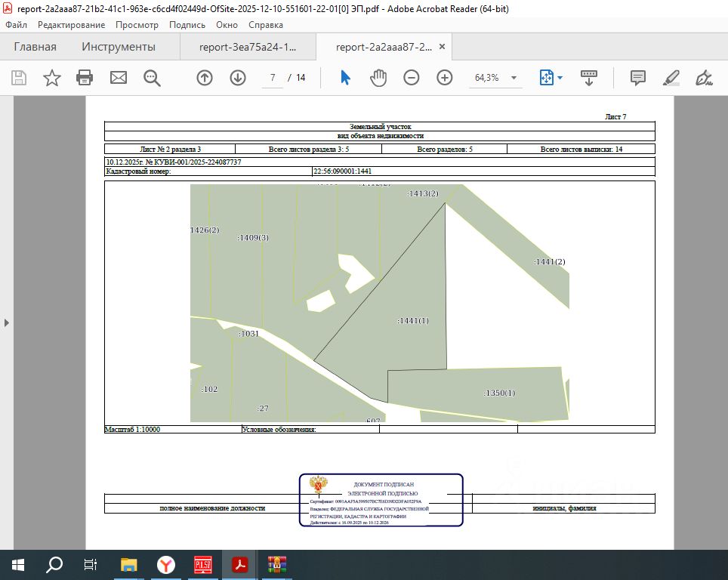728x580 pixels.
Task: Open the 64,3% zoom level dropdown
Action: (514, 78)
